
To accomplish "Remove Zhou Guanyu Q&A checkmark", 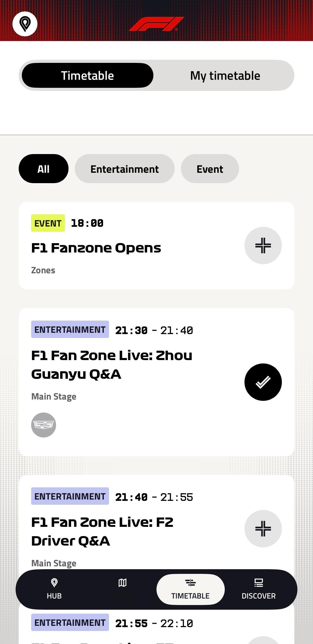I will pos(263,382).
